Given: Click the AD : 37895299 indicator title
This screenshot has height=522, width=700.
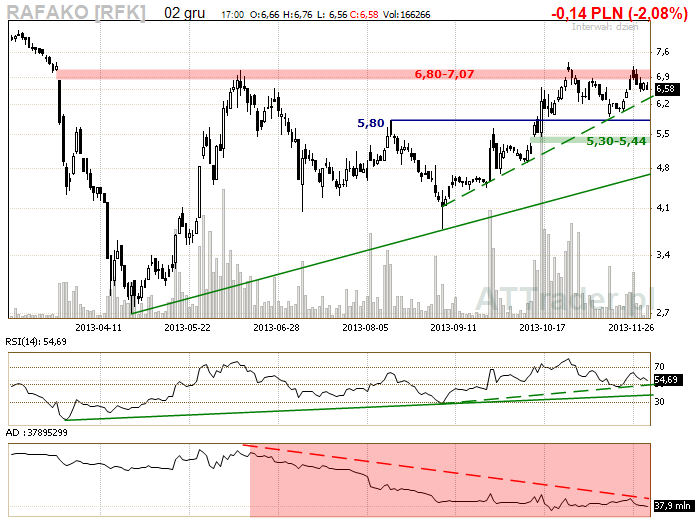Looking at the screenshot, I should pyautogui.click(x=36, y=433).
